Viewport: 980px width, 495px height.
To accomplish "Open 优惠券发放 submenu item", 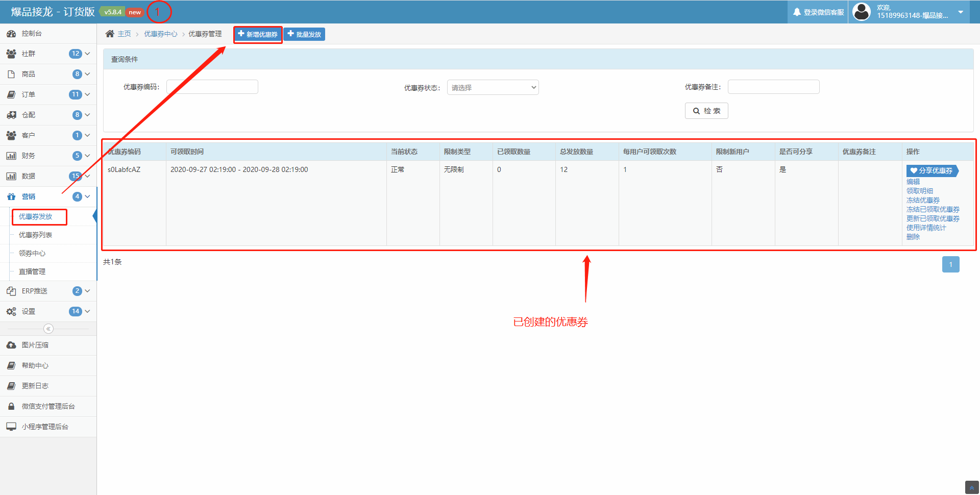I will [36, 217].
